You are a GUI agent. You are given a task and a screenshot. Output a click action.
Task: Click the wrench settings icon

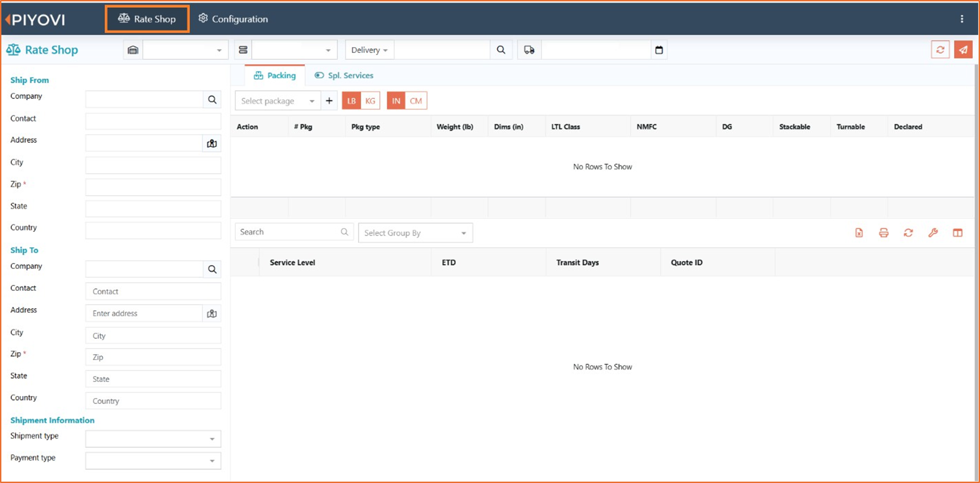tap(933, 233)
